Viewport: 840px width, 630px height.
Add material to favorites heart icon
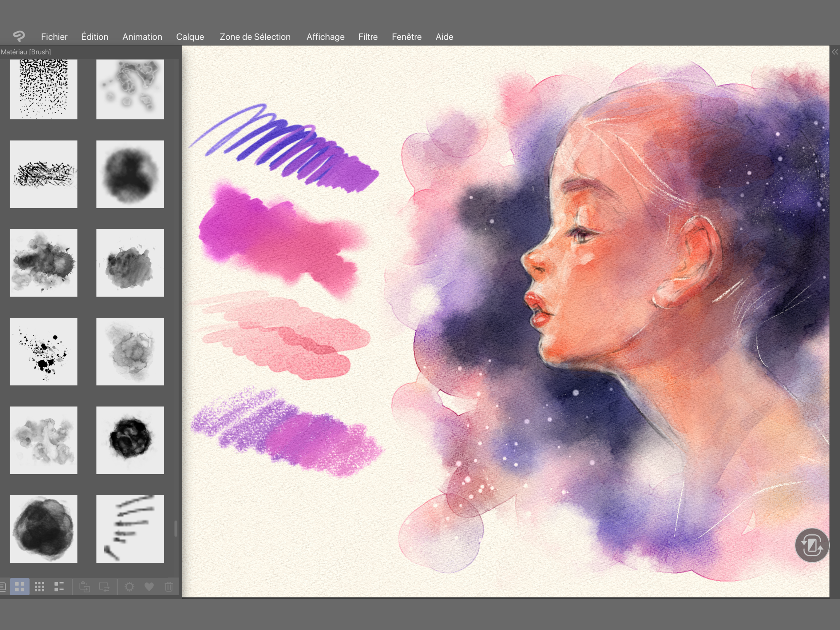pyautogui.click(x=149, y=587)
